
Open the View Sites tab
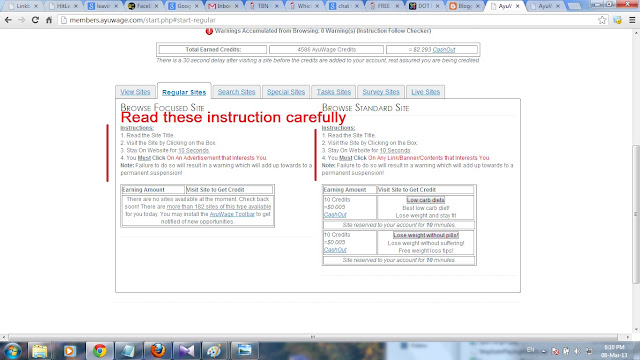[x=135, y=92]
